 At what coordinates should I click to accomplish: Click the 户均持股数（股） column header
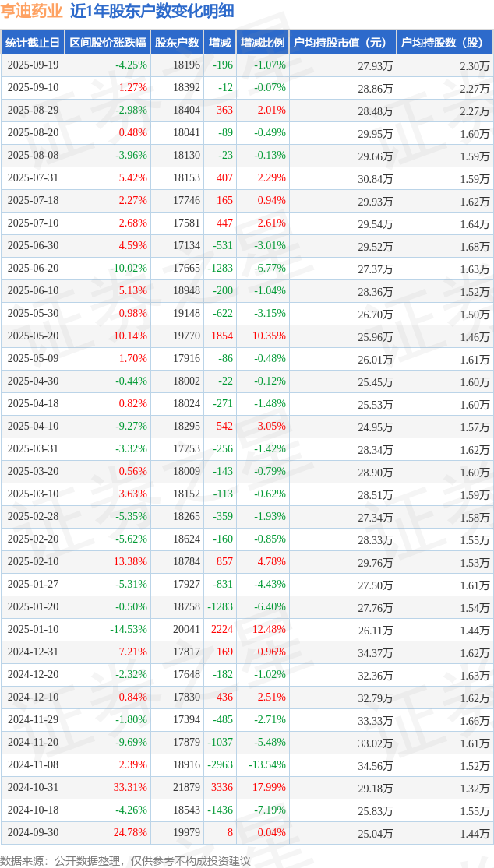pyautogui.click(x=444, y=43)
